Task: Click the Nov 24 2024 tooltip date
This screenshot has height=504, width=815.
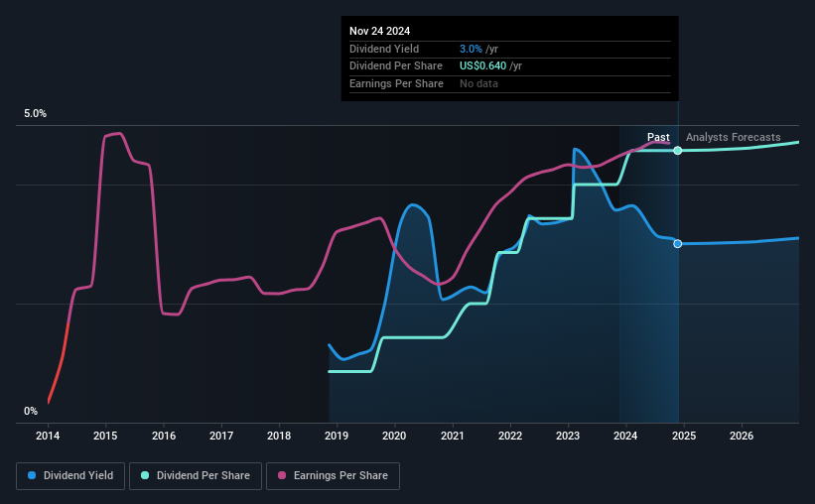Action: click(379, 31)
